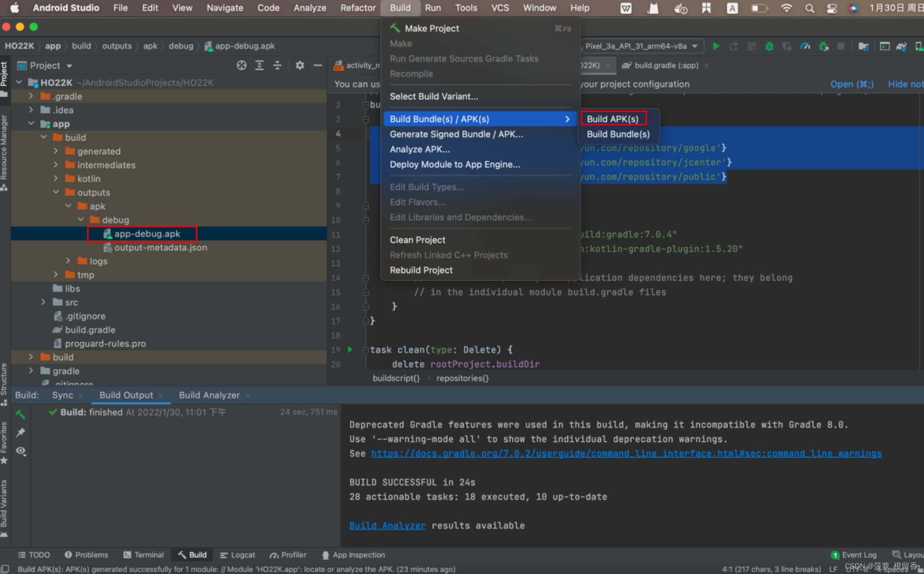Toggle the eye view icon in Build panel
Image resolution: width=924 pixels, height=574 pixels.
(20, 451)
